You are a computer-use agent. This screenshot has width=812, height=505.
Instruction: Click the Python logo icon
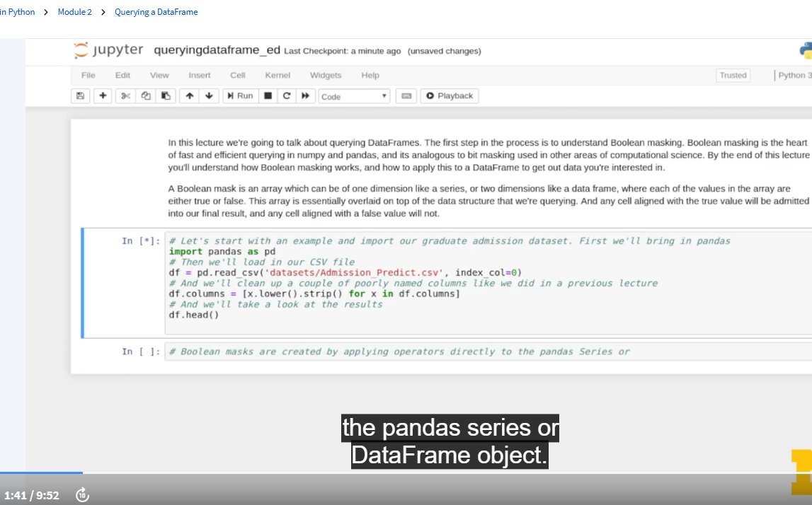(806, 51)
